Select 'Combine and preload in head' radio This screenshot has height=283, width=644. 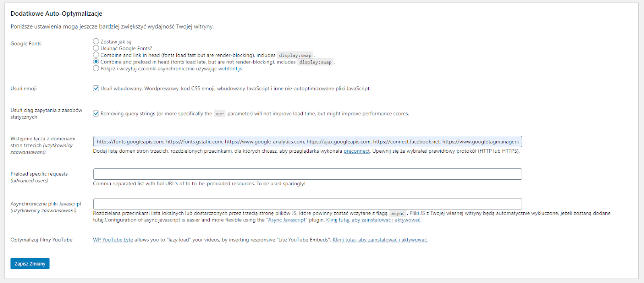[x=96, y=62]
